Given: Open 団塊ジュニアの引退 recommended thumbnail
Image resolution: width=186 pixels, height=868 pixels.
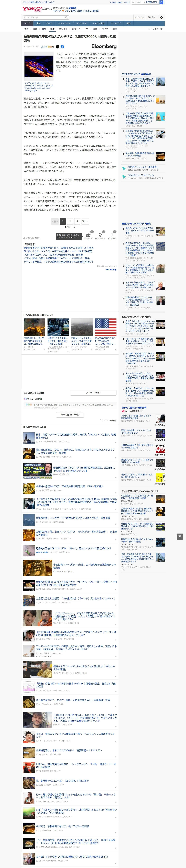Looking at the screenshot, I should 58,327.
